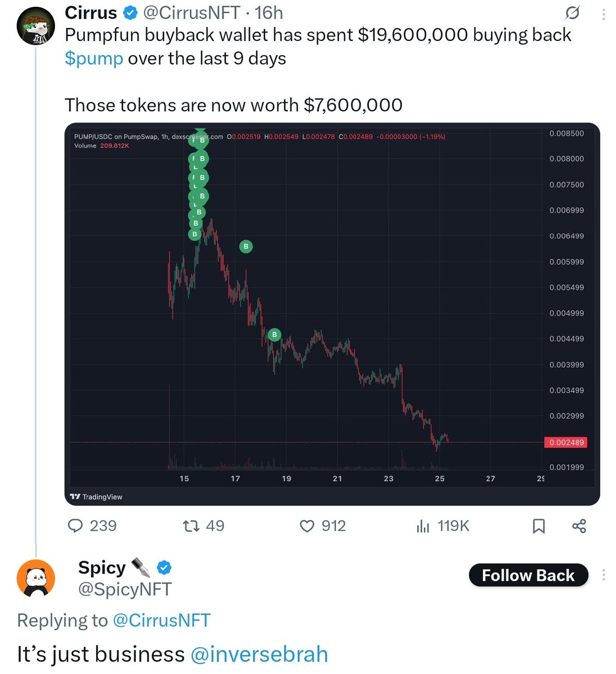Open Cirrus profile avatar
This screenshot has width=616, height=674.
point(36,26)
